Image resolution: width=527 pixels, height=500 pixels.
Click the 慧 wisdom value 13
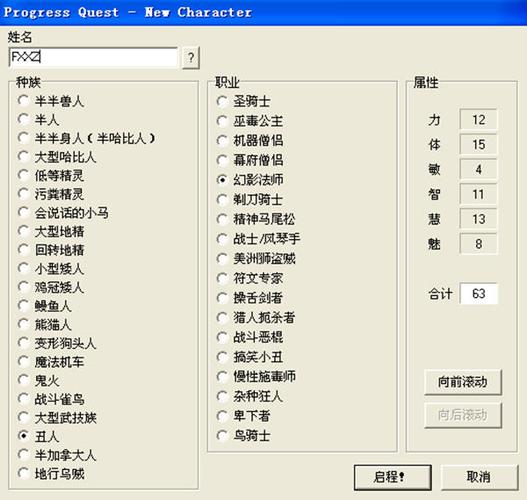pyautogui.click(x=478, y=219)
